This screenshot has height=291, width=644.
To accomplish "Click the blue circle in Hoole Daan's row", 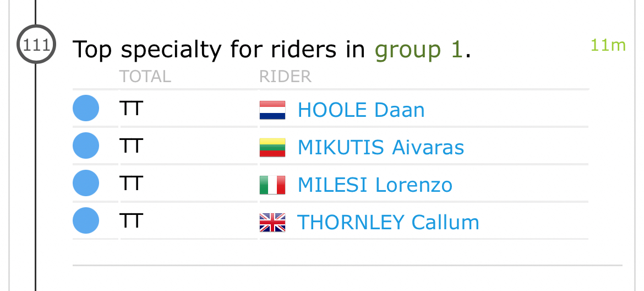I will click(x=86, y=108).
